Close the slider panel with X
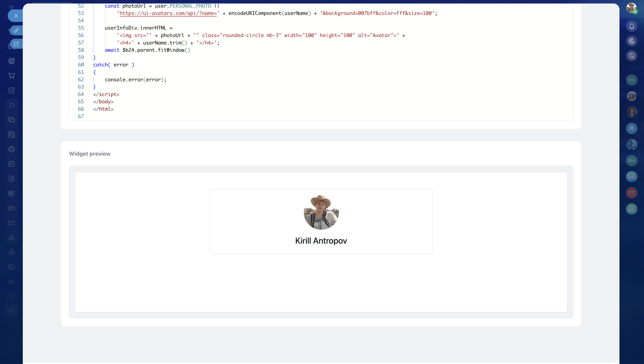 16,16
